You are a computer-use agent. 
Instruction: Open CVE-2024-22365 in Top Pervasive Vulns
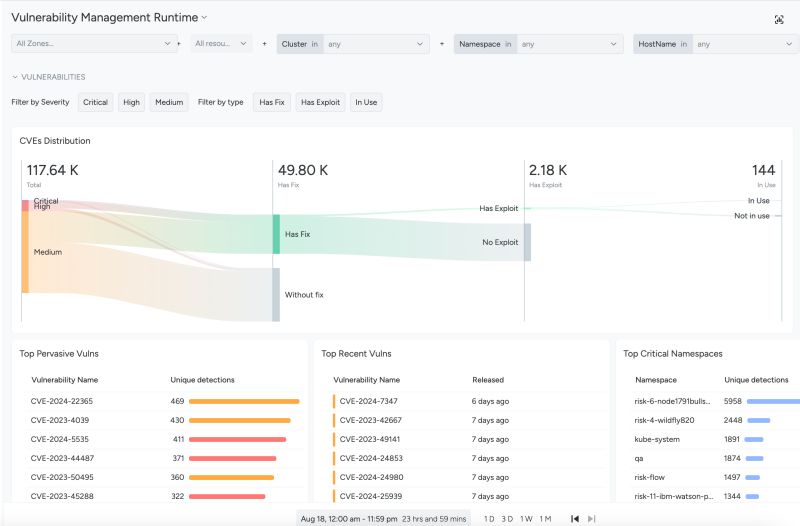pos(62,401)
